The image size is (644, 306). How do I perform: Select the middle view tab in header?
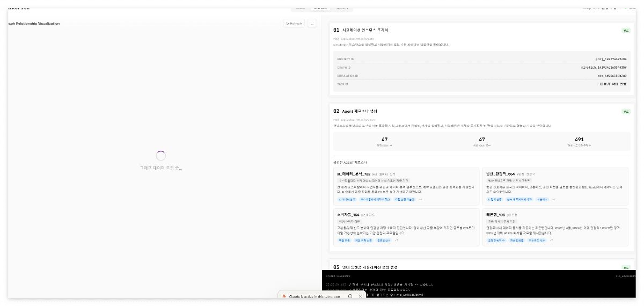(x=320, y=8)
